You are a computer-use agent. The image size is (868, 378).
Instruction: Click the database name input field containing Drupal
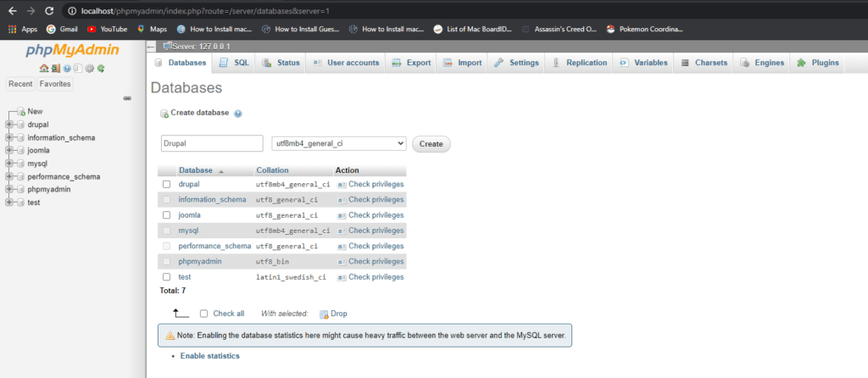point(212,143)
